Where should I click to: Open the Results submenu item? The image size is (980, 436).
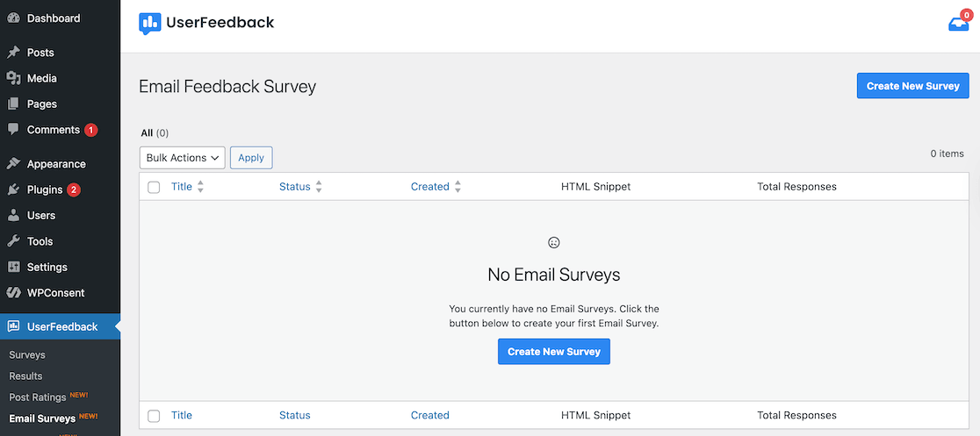(x=25, y=376)
